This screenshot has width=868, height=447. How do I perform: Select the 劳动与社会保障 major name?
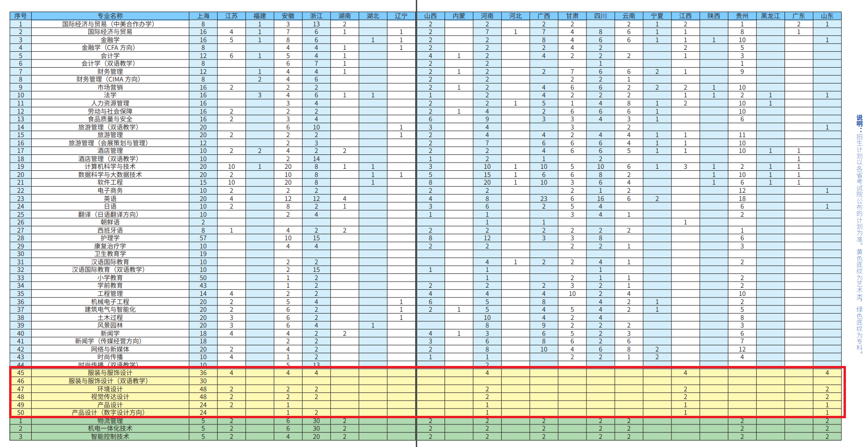(110, 111)
